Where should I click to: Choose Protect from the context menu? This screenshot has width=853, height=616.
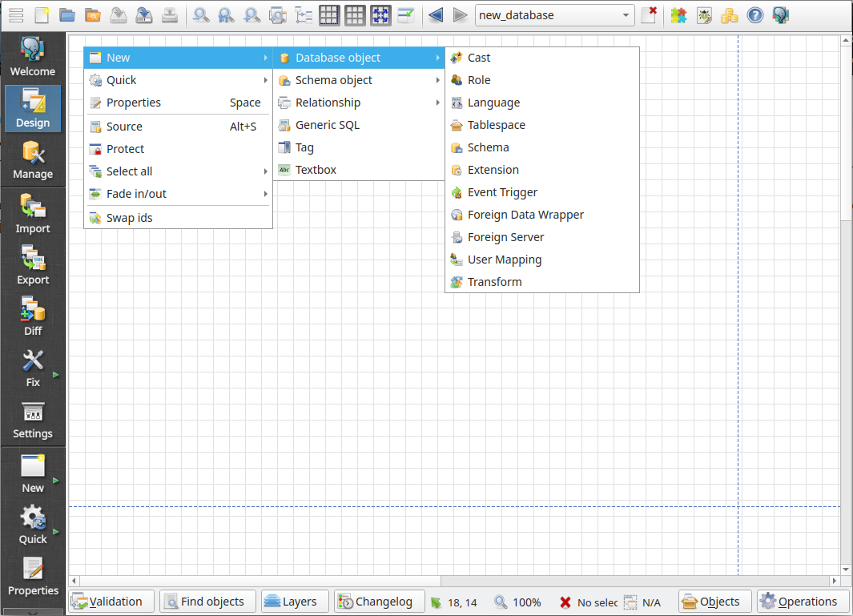pyautogui.click(x=178, y=149)
